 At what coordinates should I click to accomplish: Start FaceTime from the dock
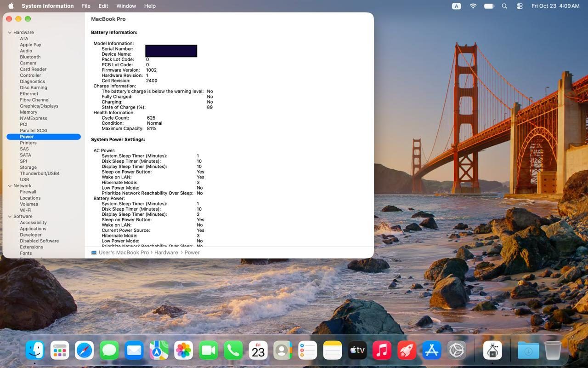[x=209, y=351]
